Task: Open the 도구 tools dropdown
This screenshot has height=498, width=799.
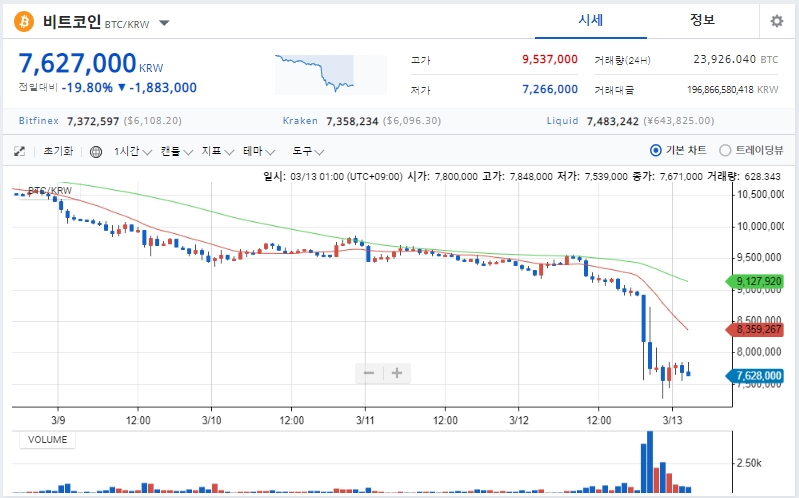Action: point(308,151)
